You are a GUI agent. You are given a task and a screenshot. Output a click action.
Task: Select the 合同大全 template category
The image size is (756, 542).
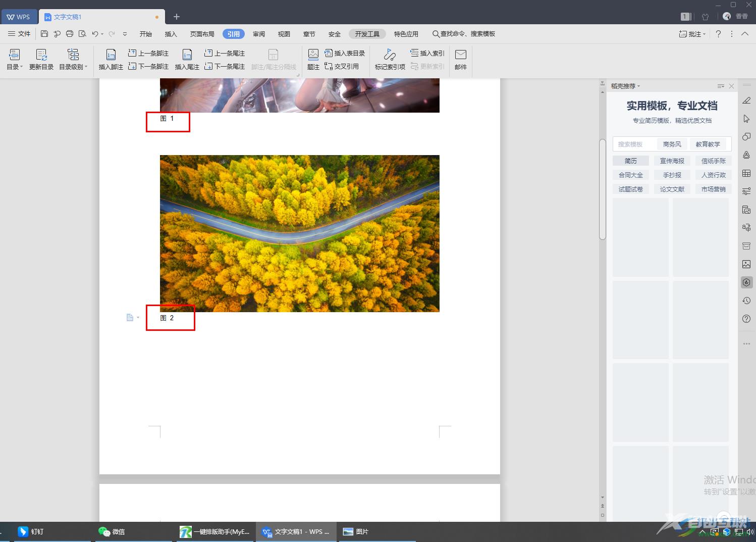631,175
